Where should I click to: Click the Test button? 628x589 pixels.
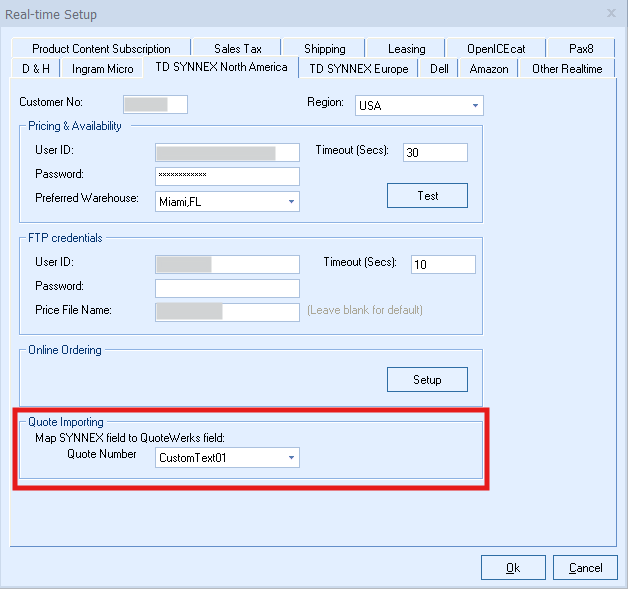427,195
